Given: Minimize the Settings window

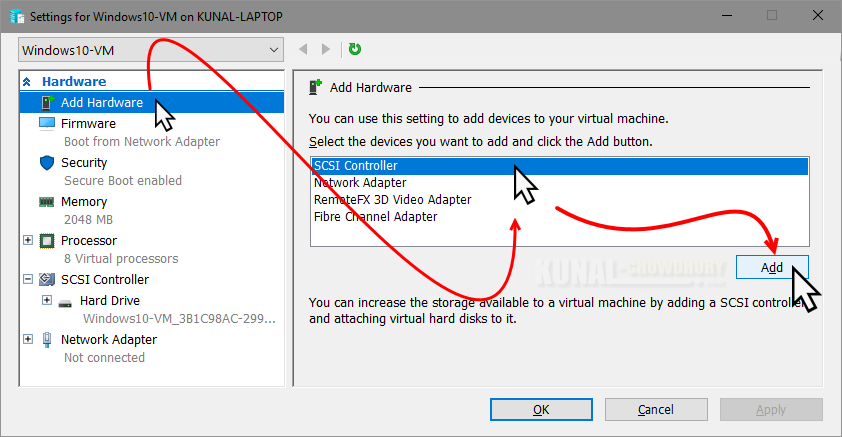Looking at the screenshot, I should (727, 16).
